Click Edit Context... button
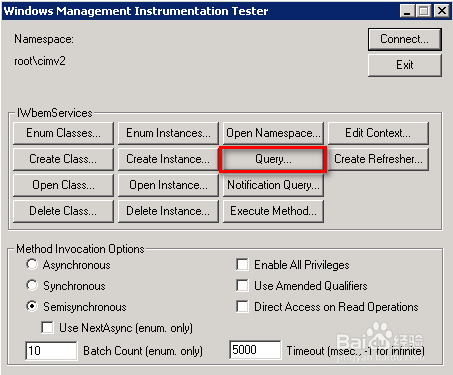The height and width of the screenshot is (375, 453). coord(378,133)
